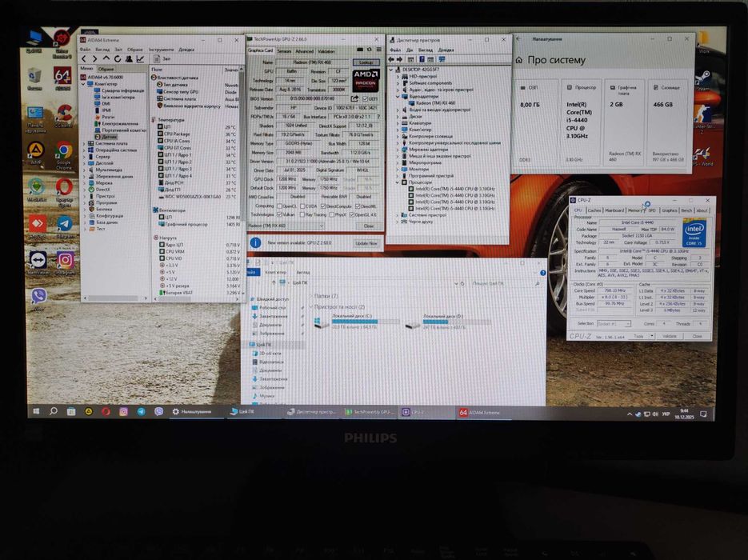Open GPU selection dropdown in GPU-Z

pos(286,226)
